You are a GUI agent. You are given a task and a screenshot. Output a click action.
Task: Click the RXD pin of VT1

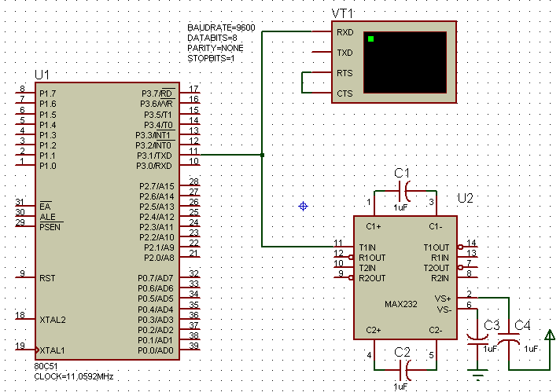pyautogui.click(x=322, y=31)
